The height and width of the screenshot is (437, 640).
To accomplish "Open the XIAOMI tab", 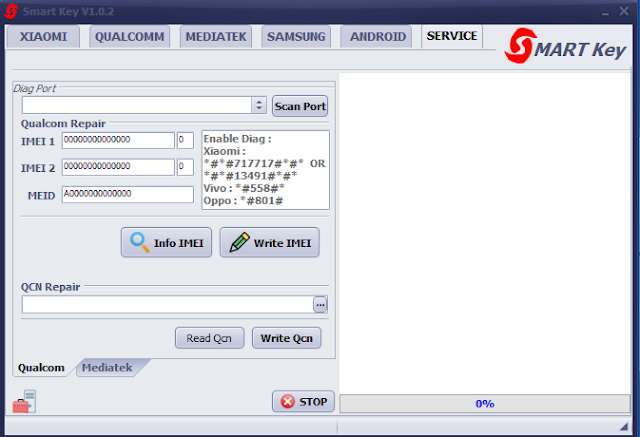I will (x=43, y=37).
